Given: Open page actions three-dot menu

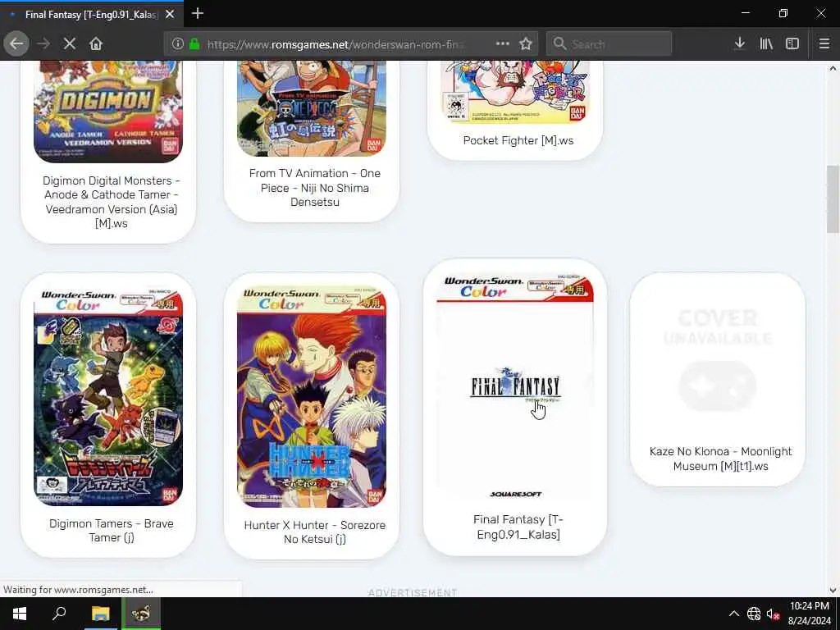Looking at the screenshot, I should pos(503,44).
